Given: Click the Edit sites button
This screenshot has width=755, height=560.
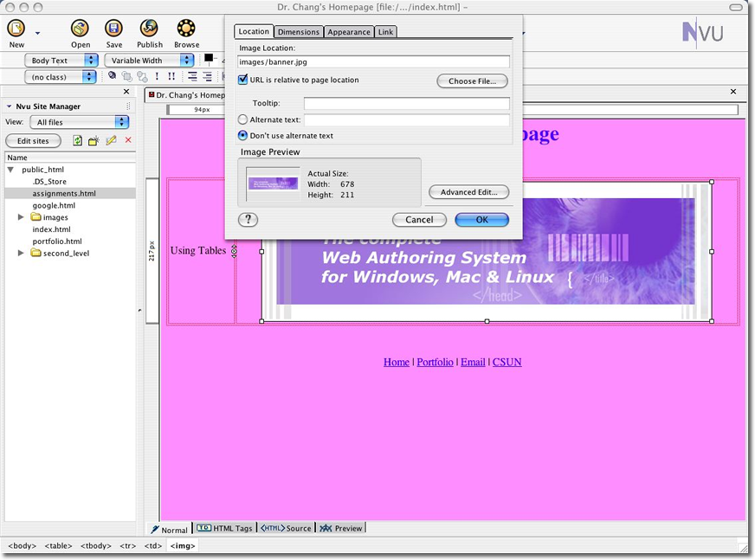Looking at the screenshot, I should [x=33, y=140].
